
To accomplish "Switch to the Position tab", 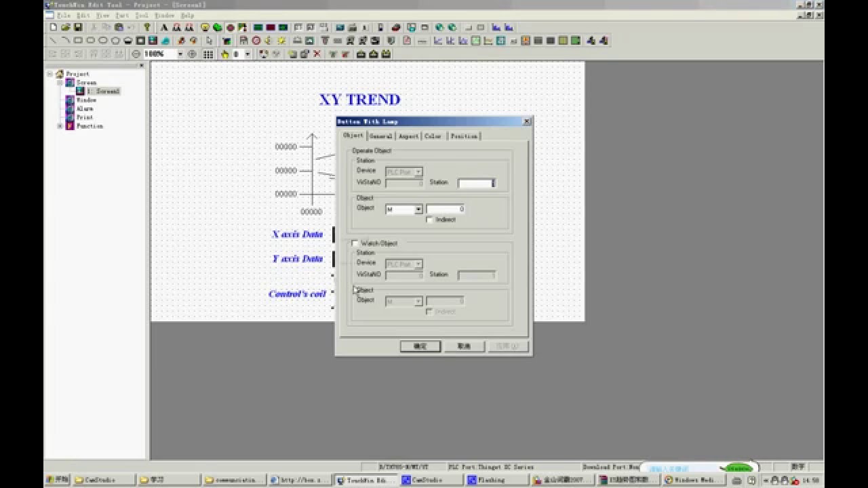I will (x=464, y=136).
